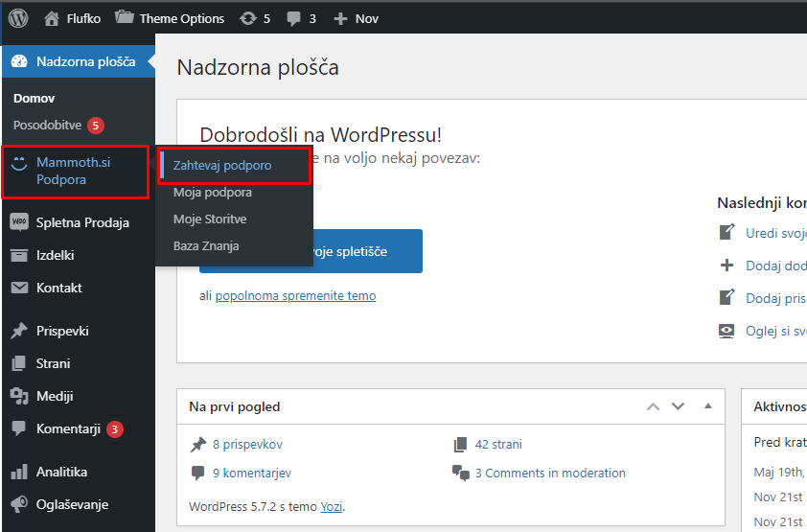Screen dimensions: 807x532
Task: Click the Woo icon for Spletna Prodaja
Action: (x=19, y=222)
